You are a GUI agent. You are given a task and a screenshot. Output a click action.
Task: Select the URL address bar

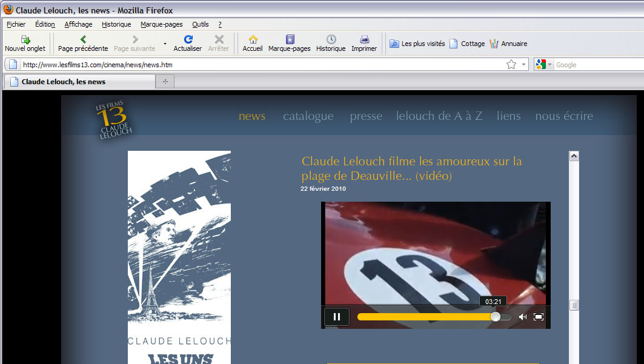point(263,65)
